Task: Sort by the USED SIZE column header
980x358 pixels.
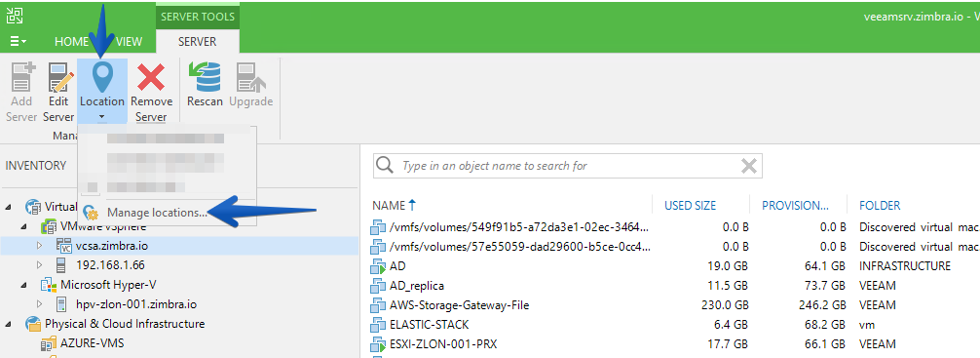Action: point(691,205)
